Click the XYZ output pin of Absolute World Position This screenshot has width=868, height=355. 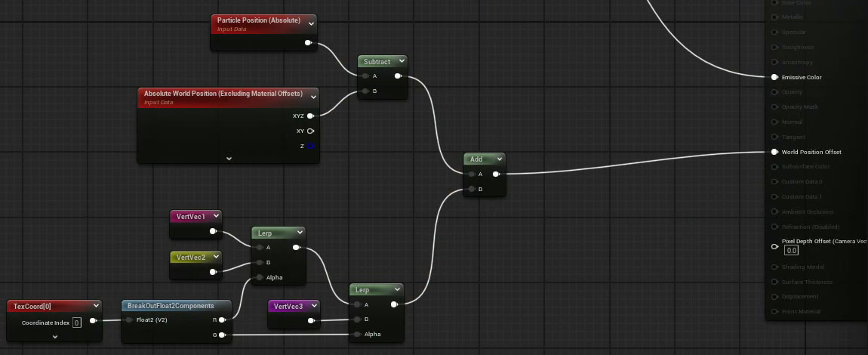click(x=310, y=116)
